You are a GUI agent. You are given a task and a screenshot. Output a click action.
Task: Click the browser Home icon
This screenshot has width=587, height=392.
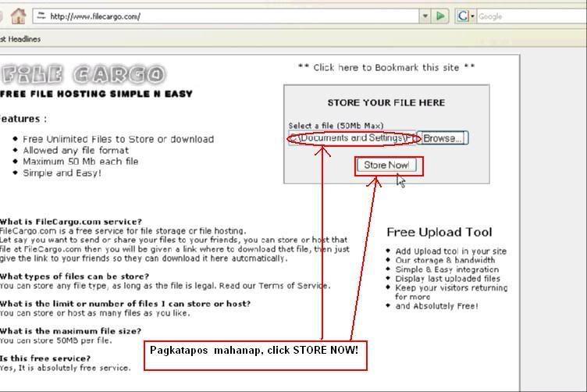click(18, 16)
